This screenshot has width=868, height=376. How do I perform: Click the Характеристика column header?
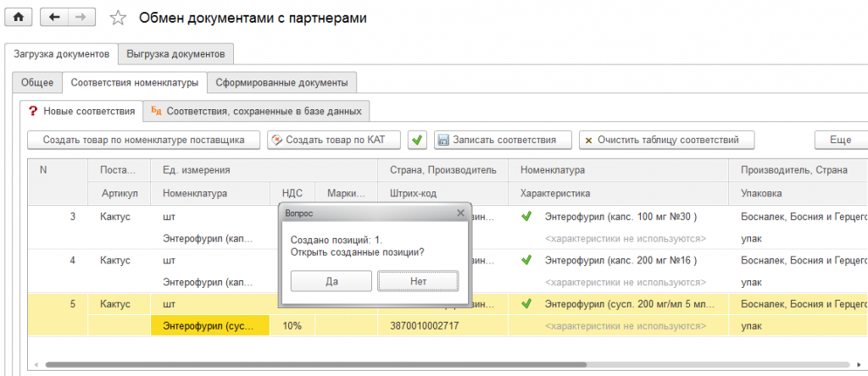(618, 194)
